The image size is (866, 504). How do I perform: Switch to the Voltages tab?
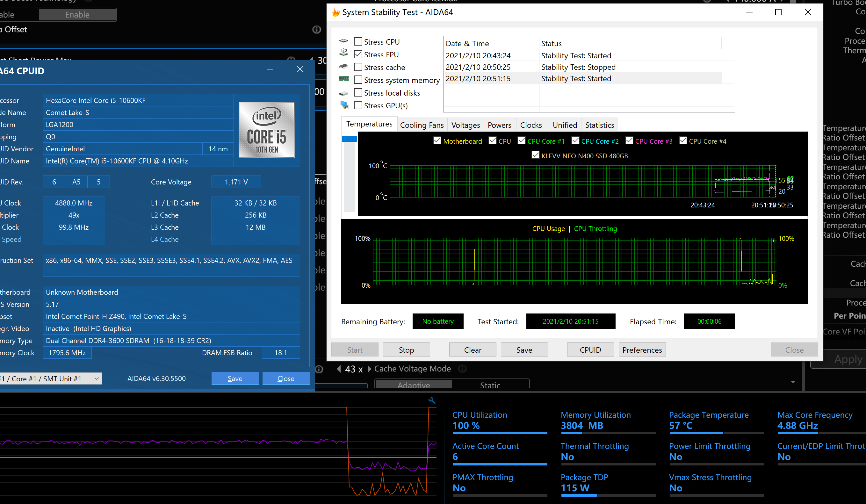coord(465,125)
